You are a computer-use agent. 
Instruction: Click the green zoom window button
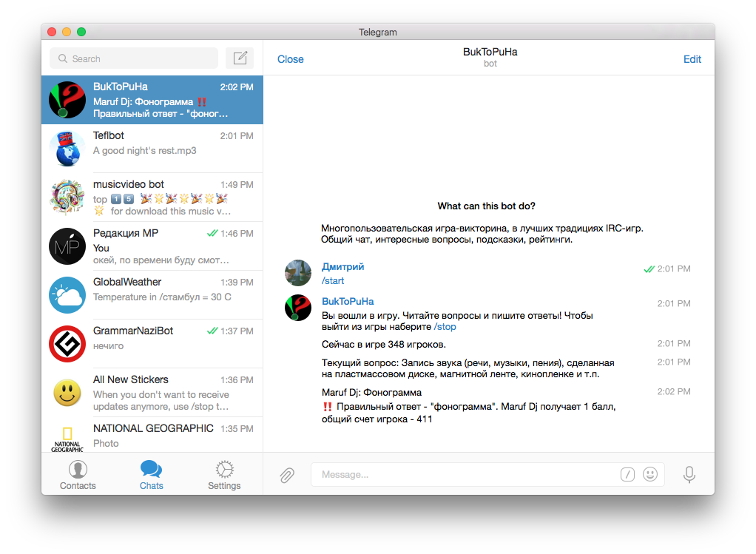pyautogui.click(x=81, y=32)
